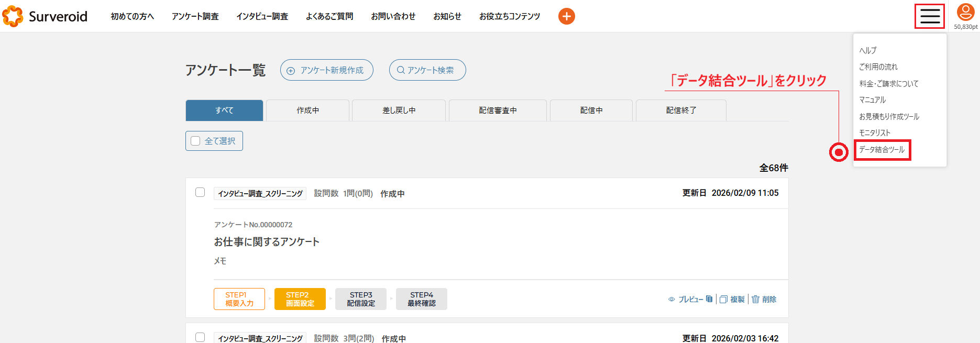Click the orange plus icon in navigation
Screen dimensions: 980x343
pos(566,16)
